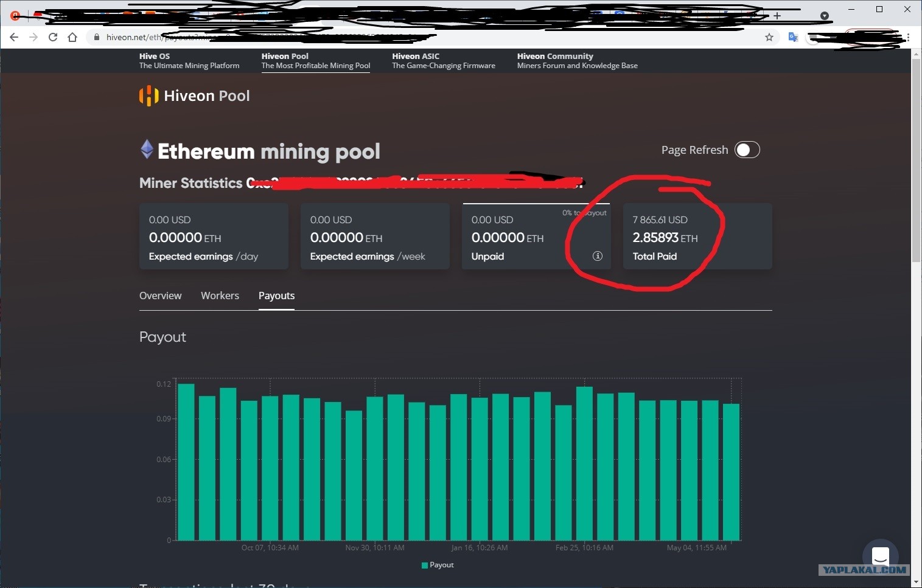Click the "Nov 30, 10:11 AM" axis label
The image size is (922, 588).
[x=375, y=548]
